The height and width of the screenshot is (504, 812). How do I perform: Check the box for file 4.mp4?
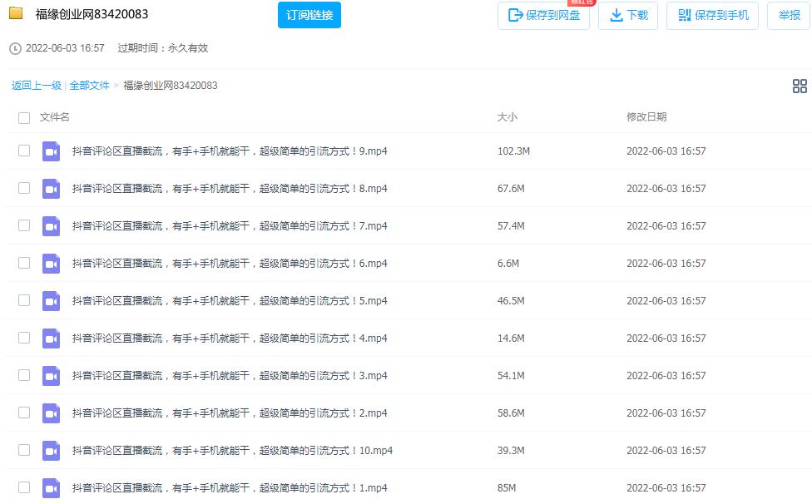(x=24, y=338)
